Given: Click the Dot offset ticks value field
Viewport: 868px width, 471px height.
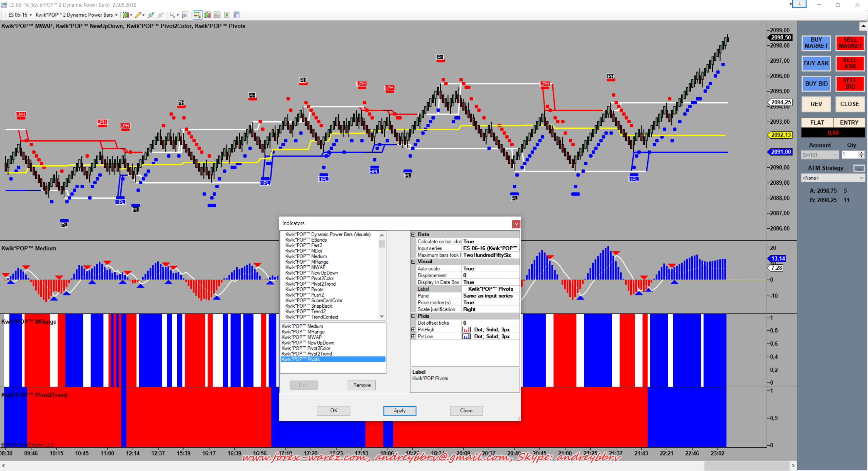Looking at the screenshot, I should (x=490, y=323).
